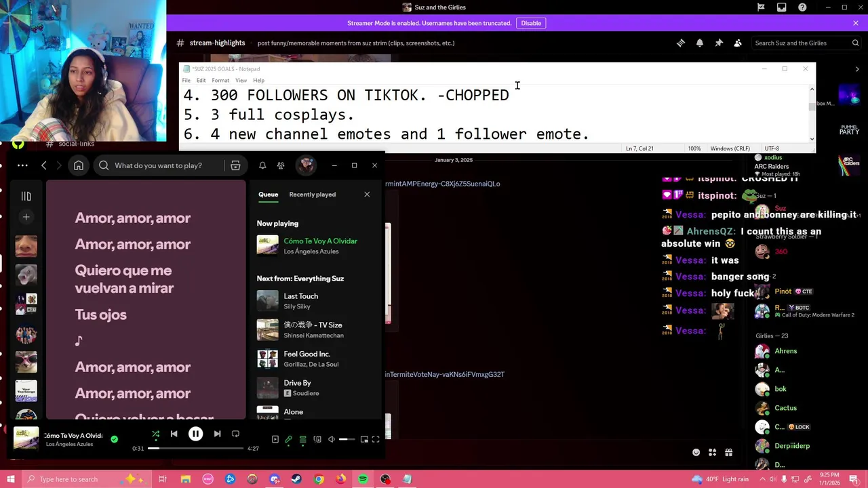The width and height of the screenshot is (868, 488).
Task: Open Spotify notifications bell
Action: (x=262, y=165)
